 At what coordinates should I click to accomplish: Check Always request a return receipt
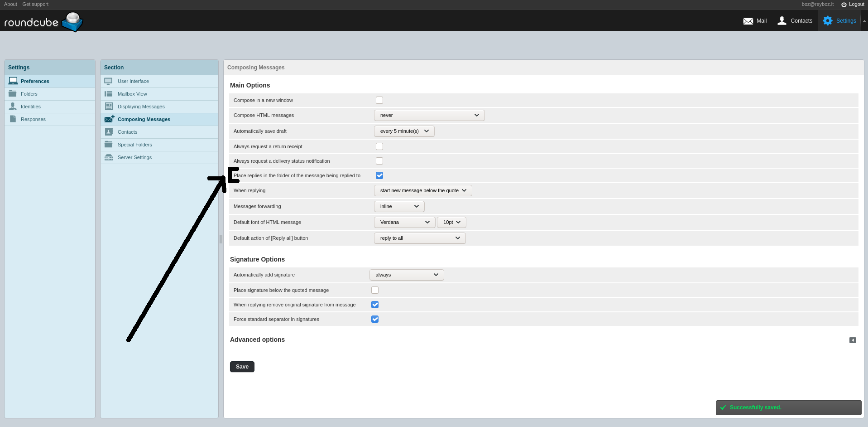[379, 146]
